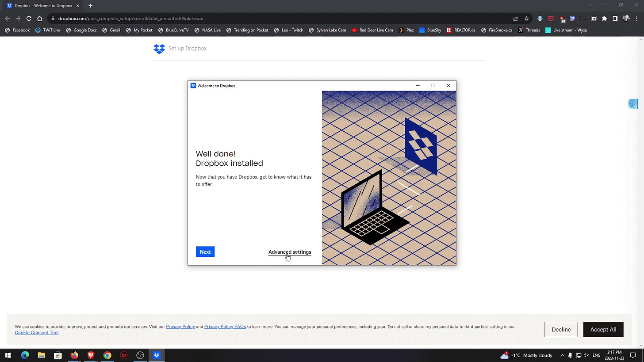Screen dimensions: 644x362
Task: Switch to OBS Studio in the taskbar
Action: [140, 355]
